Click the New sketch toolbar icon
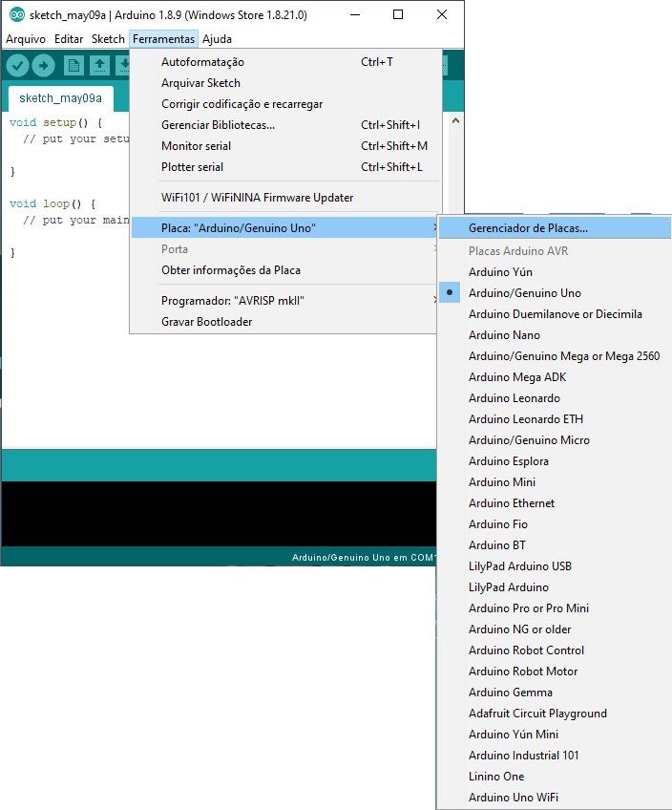This screenshot has height=810, width=672. tap(73, 66)
